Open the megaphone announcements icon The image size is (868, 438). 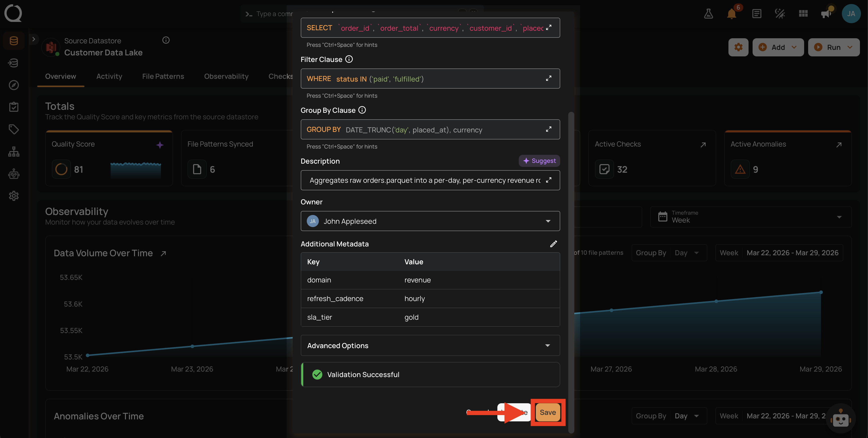pos(827,14)
